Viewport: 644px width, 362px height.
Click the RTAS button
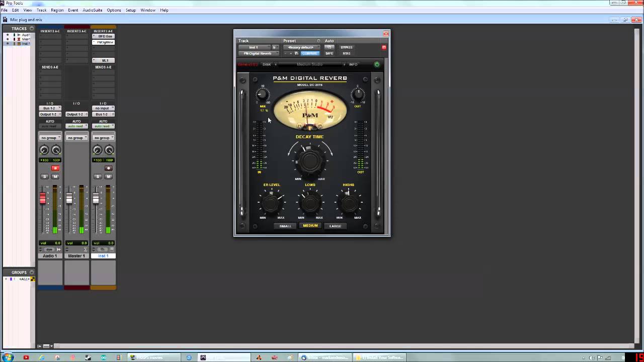click(347, 53)
